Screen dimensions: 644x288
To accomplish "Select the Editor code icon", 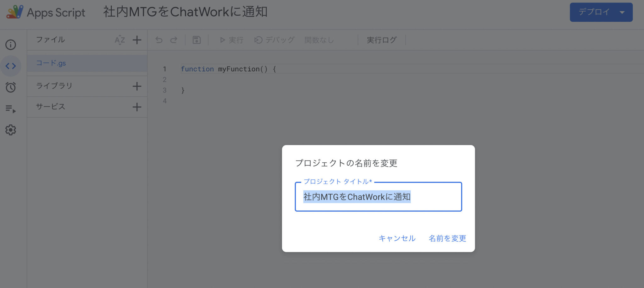I will pyautogui.click(x=11, y=66).
